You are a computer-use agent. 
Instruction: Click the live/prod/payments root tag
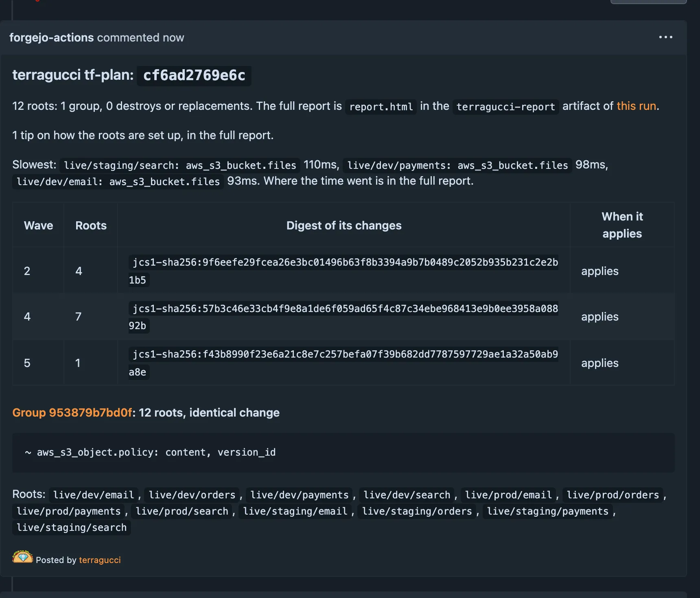coord(69,511)
